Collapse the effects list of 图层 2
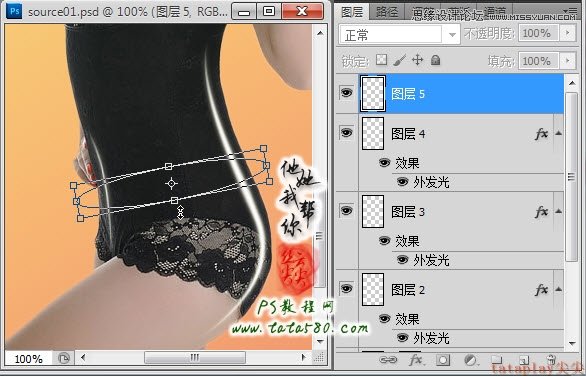The height and width of the screenshot is (376, 586). point(558,289)
